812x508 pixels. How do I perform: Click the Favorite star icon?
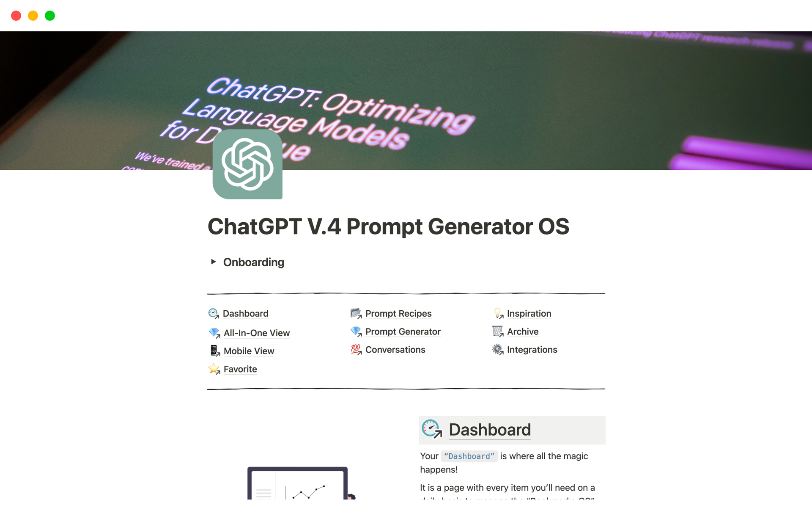pyautogui.click(x=214, y=369)
